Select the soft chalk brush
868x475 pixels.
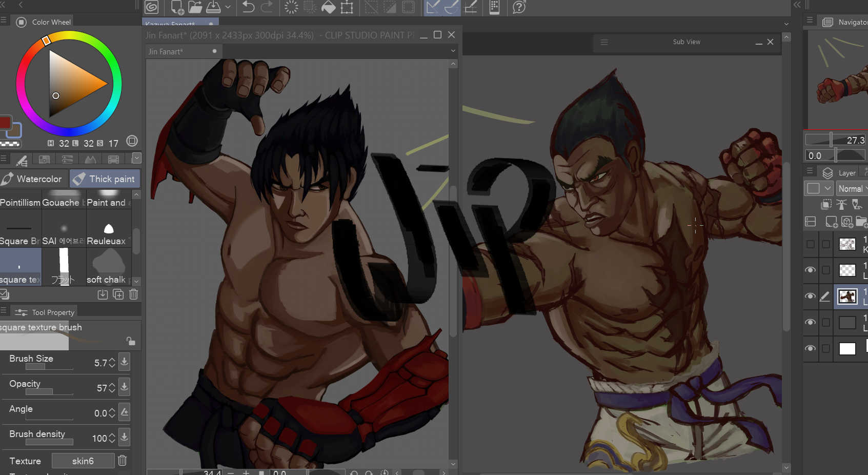[x=108, y=267]
